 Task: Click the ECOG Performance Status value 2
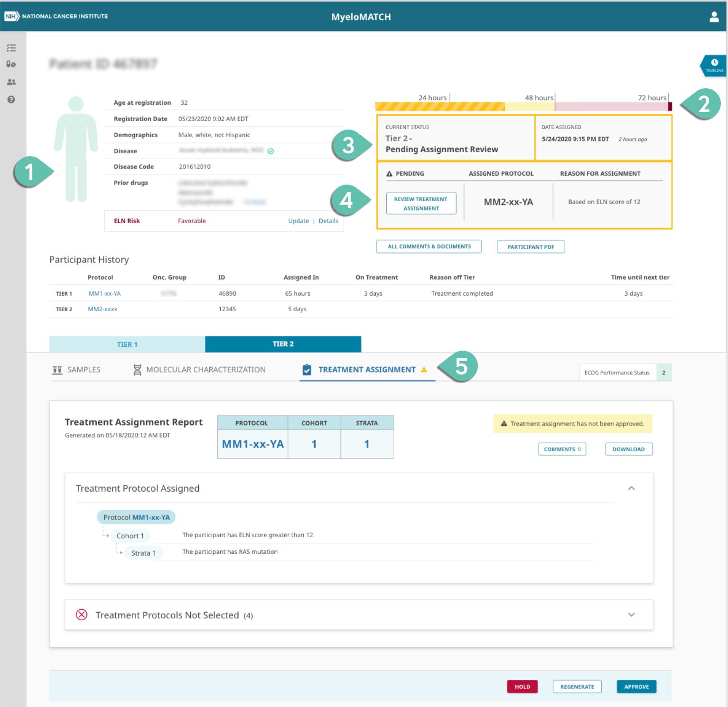pyautogui.click(x=663, y=373)
